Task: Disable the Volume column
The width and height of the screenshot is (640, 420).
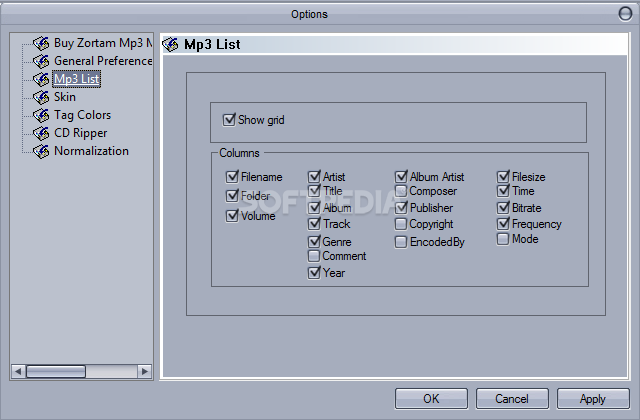Action: (232, 216)
